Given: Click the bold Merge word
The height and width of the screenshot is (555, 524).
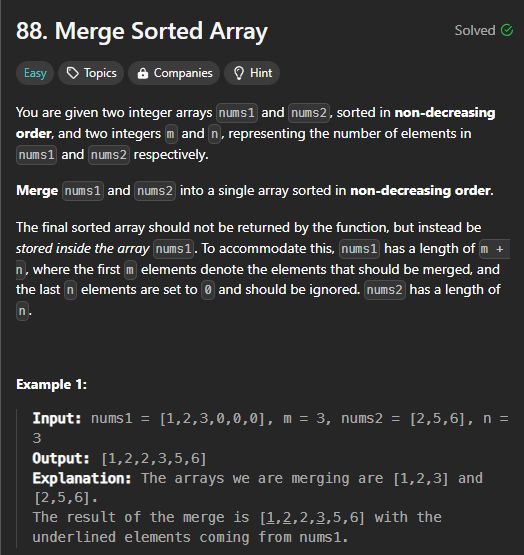Looking at the screenshot, I should 37,191.
